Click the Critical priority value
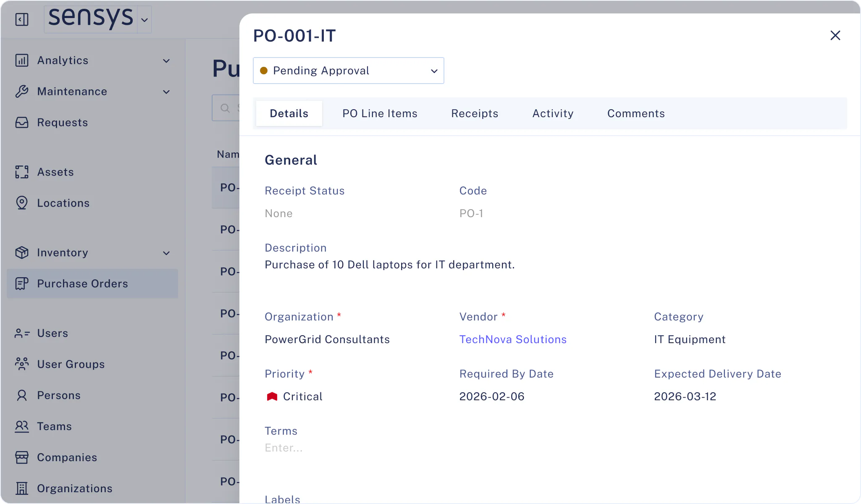 (295, 396)
